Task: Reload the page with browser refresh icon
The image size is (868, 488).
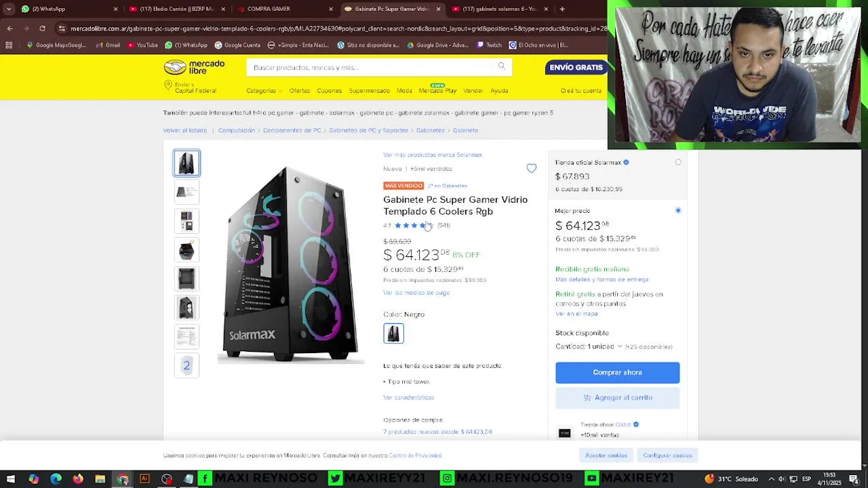Action: pos(42,28)
